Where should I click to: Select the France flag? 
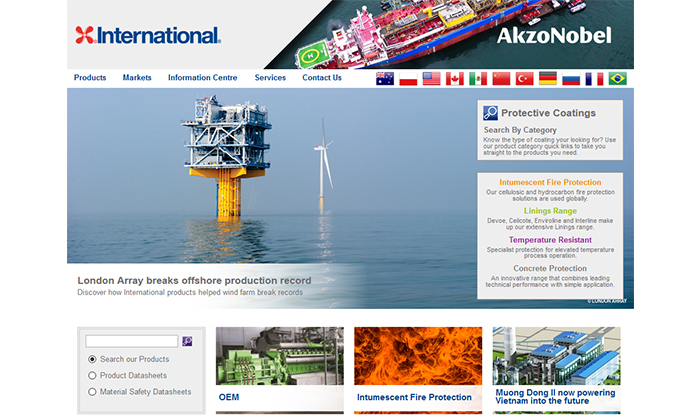pos(594,79)
